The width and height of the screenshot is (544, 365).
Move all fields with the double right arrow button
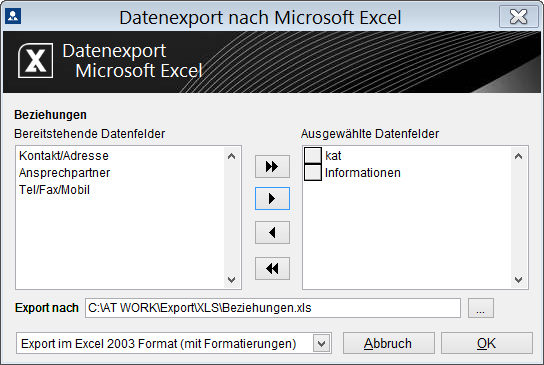pyautogui.click(x=272, y=167)
